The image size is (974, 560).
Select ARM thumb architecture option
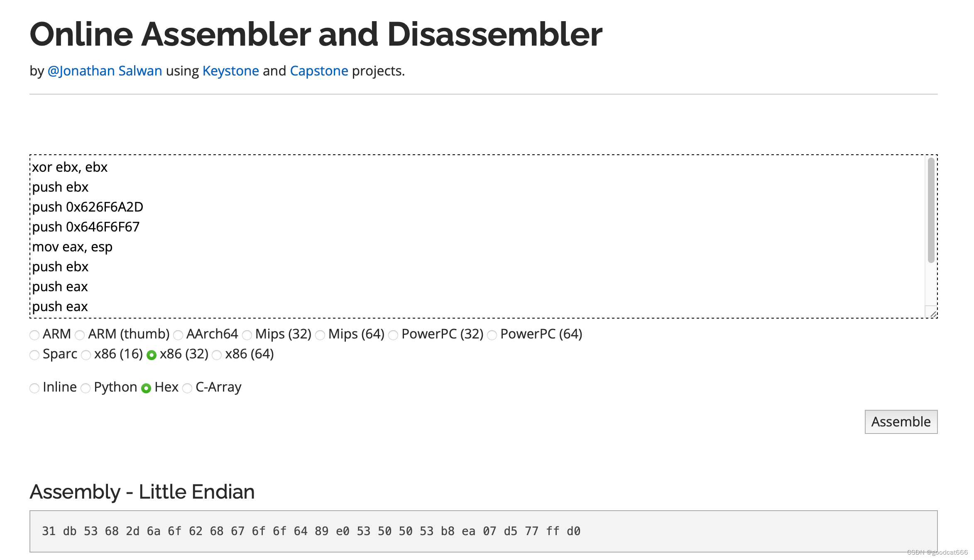[x=80, y=334]
